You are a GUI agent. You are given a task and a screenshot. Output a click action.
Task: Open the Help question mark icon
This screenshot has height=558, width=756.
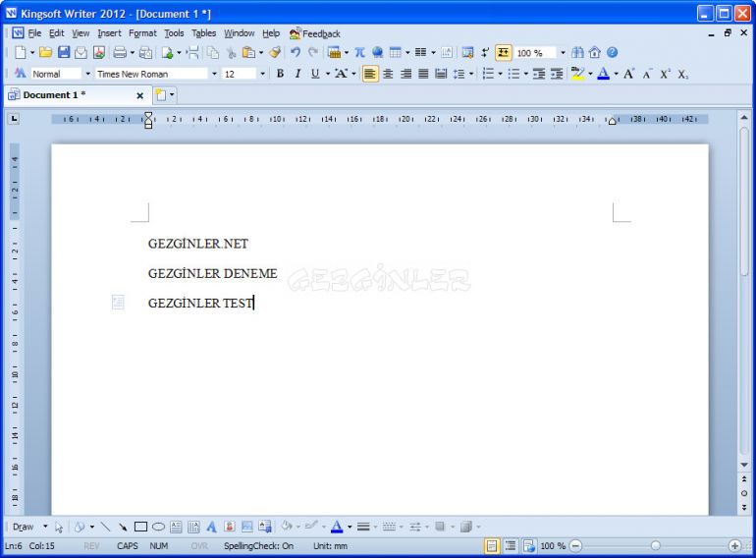click(x=613, y=53)
